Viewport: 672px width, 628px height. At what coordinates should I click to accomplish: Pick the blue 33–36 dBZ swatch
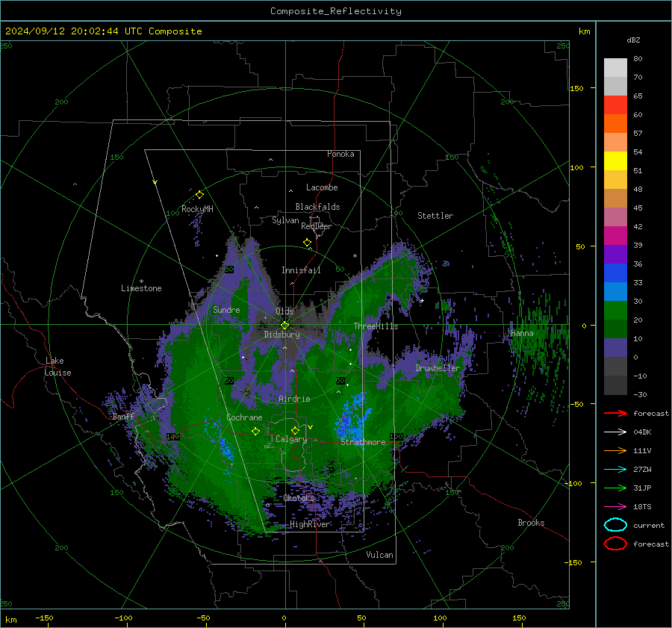(x=615, y=273)
